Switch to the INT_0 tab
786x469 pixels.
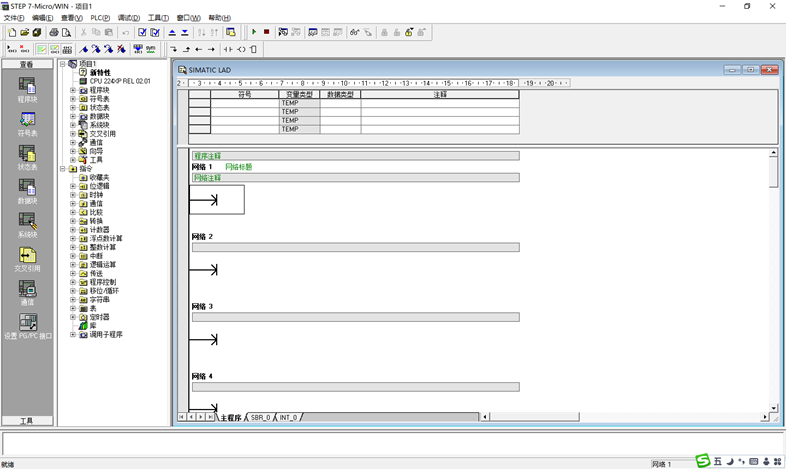288,417
